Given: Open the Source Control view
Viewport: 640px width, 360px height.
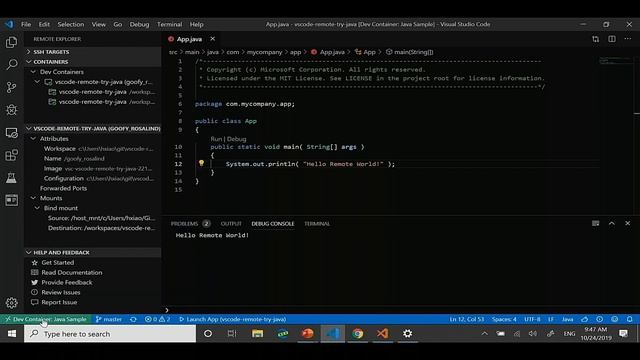Looking at the screenshot, I should (11, 87).
